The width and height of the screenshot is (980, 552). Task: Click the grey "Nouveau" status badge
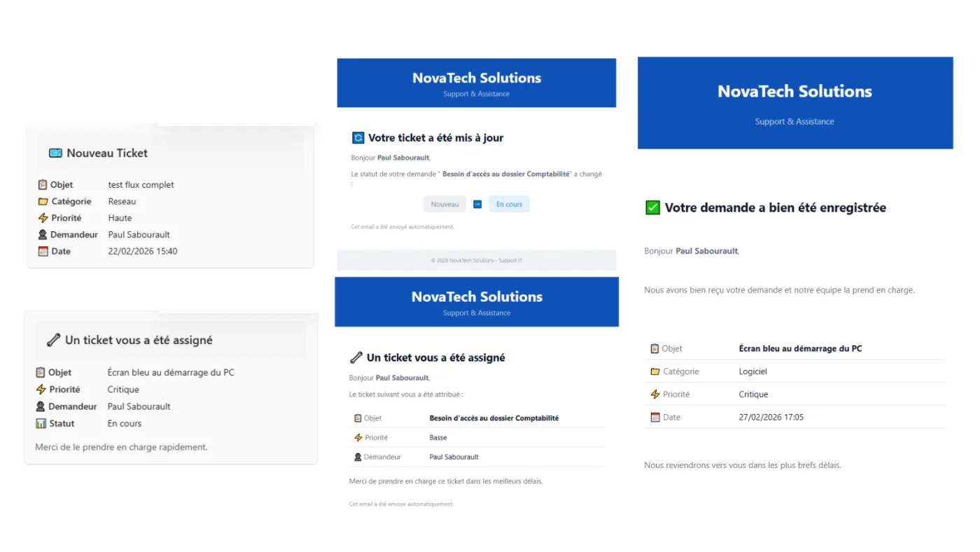click(444, 205)
